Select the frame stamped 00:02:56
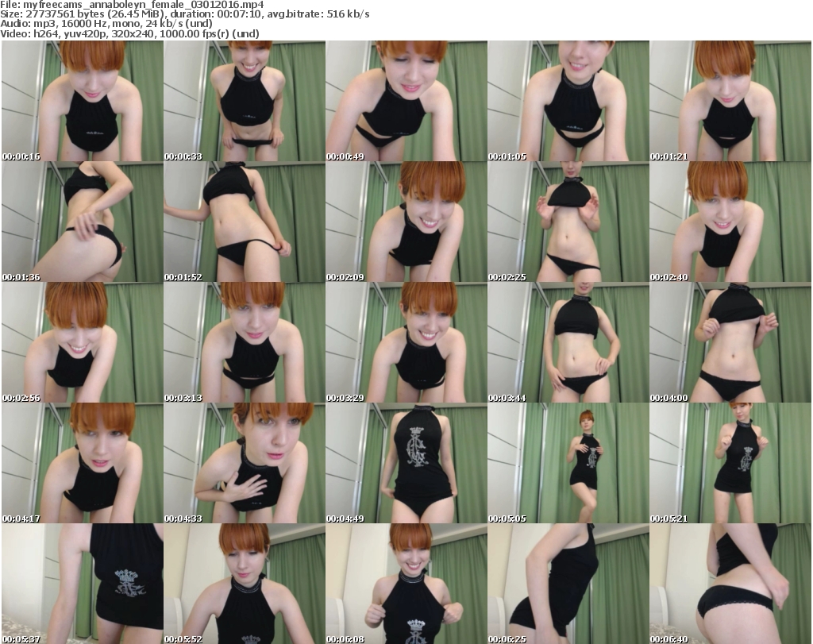Image resolution: width=813 pixels, height=644 pixels. 83,343
